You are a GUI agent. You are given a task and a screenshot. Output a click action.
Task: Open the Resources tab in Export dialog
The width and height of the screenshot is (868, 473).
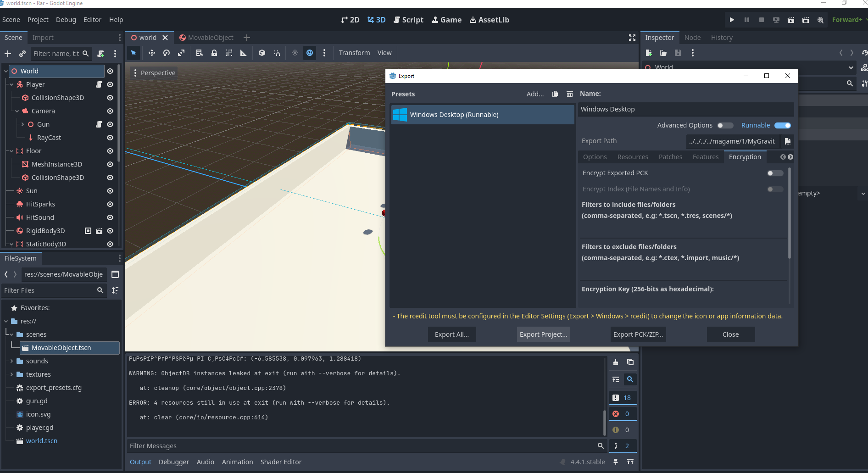pos(633,157)
